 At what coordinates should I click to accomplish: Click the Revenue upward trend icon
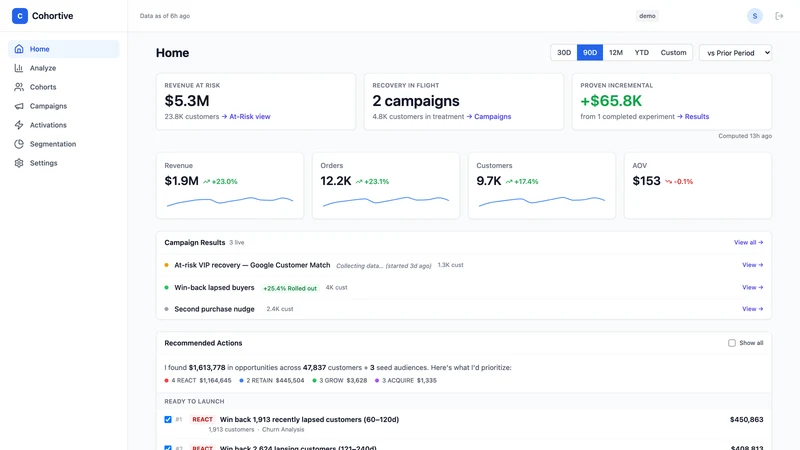206,182
